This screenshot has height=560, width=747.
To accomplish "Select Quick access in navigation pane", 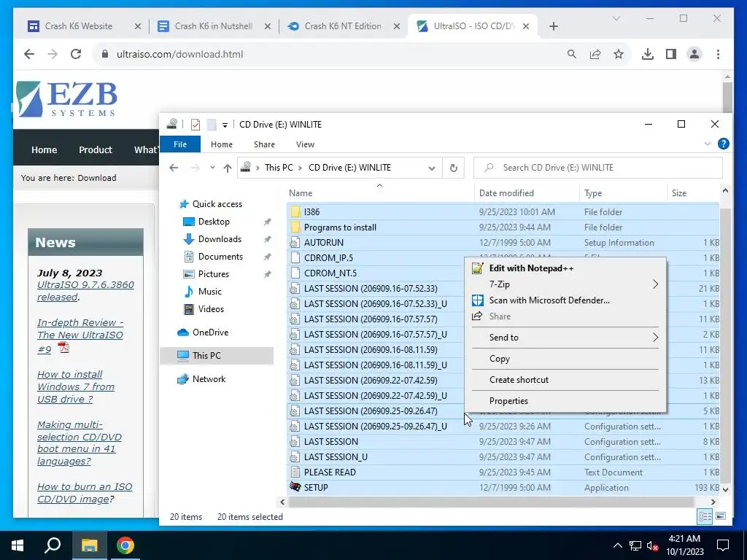I will (217, 204).
